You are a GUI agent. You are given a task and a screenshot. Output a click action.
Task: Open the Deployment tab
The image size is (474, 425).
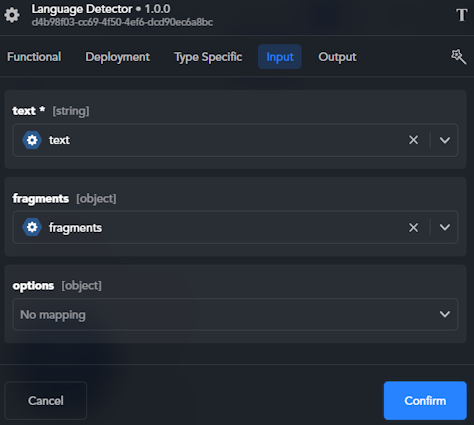click(x=118, y=57)
